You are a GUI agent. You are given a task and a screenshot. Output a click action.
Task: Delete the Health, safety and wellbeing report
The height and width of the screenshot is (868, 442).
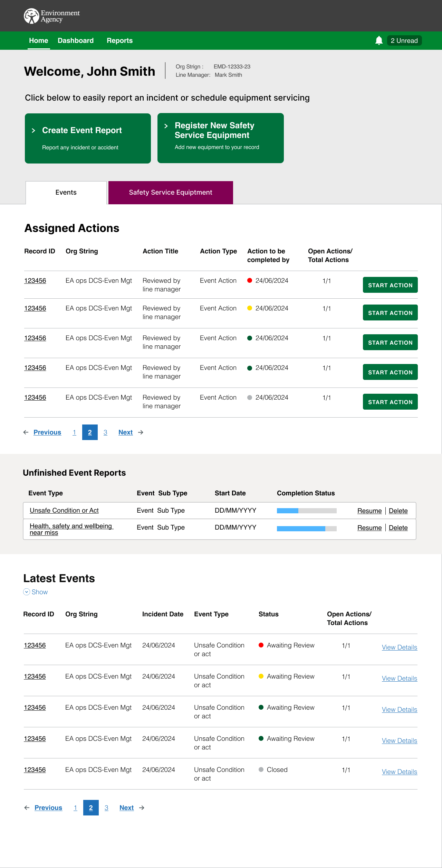coord(398,528)
